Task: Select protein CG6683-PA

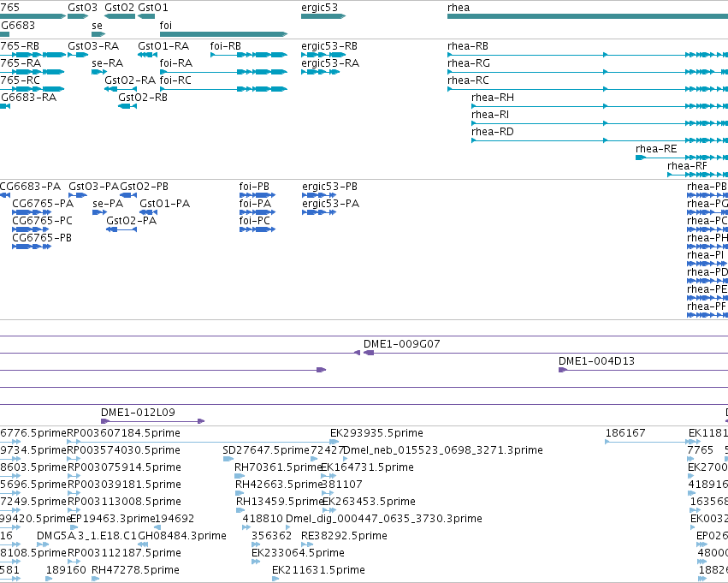Action: pyautogui.click(x=5, y=195)
